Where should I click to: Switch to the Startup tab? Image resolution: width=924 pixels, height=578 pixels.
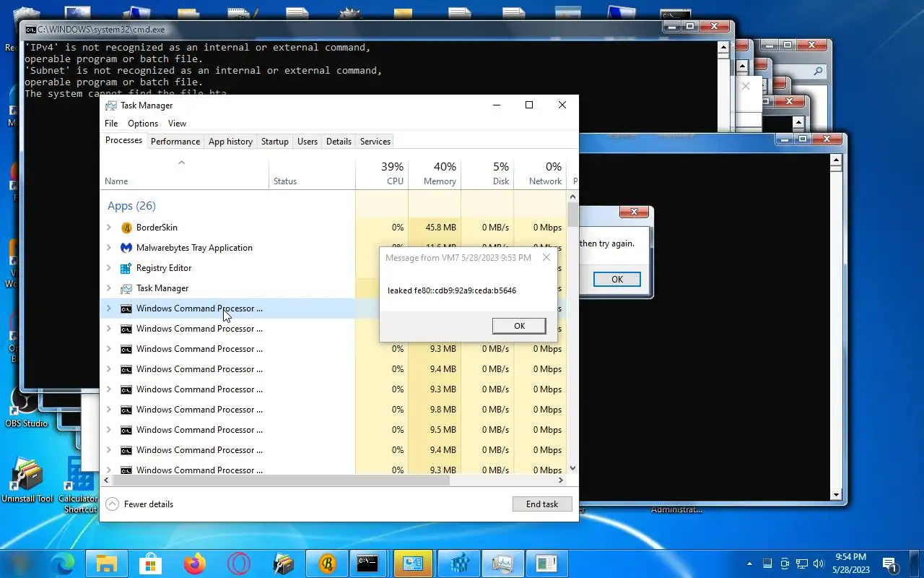(x=274, y=142)
